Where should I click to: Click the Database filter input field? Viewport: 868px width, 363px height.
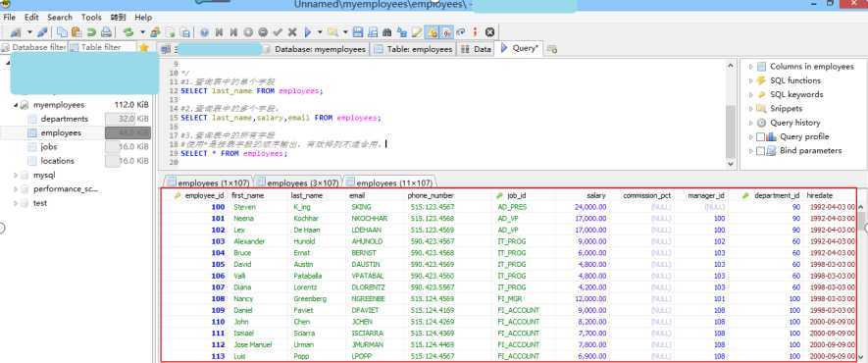34,48
